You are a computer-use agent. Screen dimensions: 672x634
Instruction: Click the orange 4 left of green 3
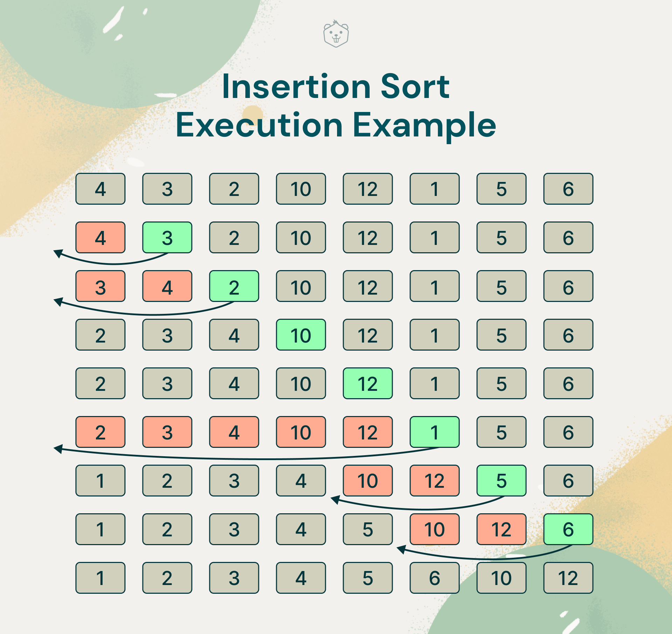100,238
